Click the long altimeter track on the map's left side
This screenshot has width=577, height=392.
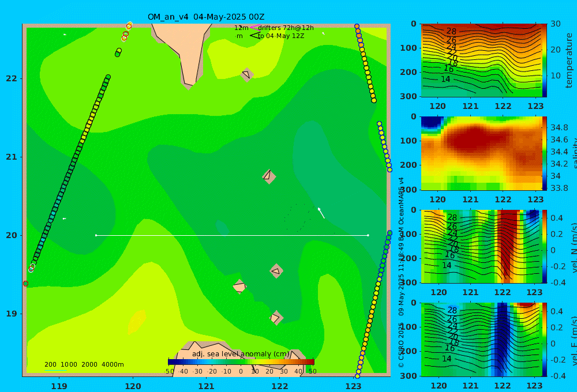point(70,173)
